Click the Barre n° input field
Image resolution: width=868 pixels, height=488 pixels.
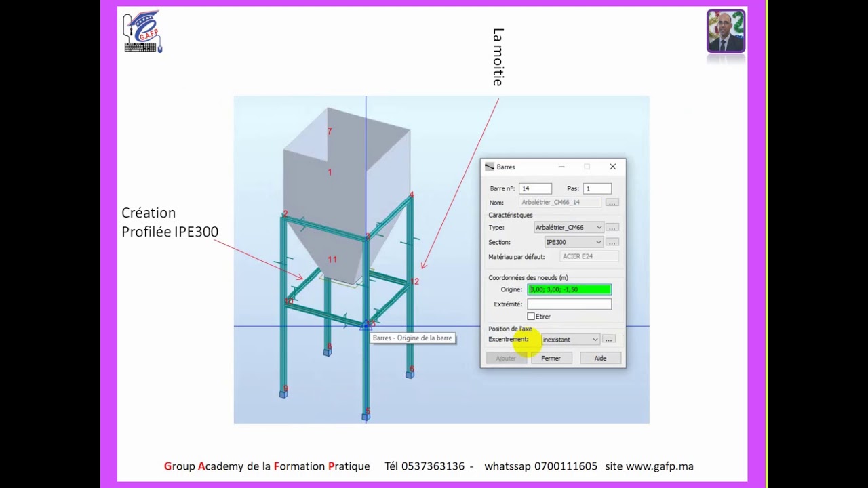coord(535,188)
